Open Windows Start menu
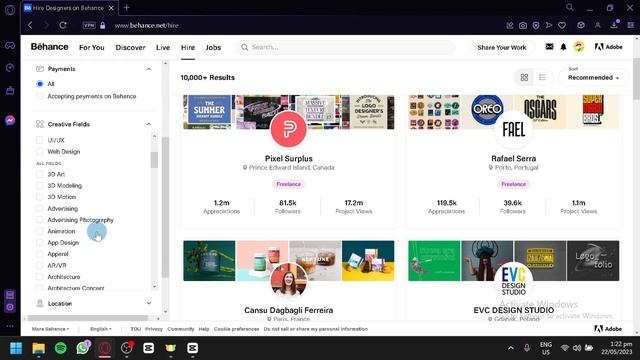The image size is (640, 360). point(16,348)
